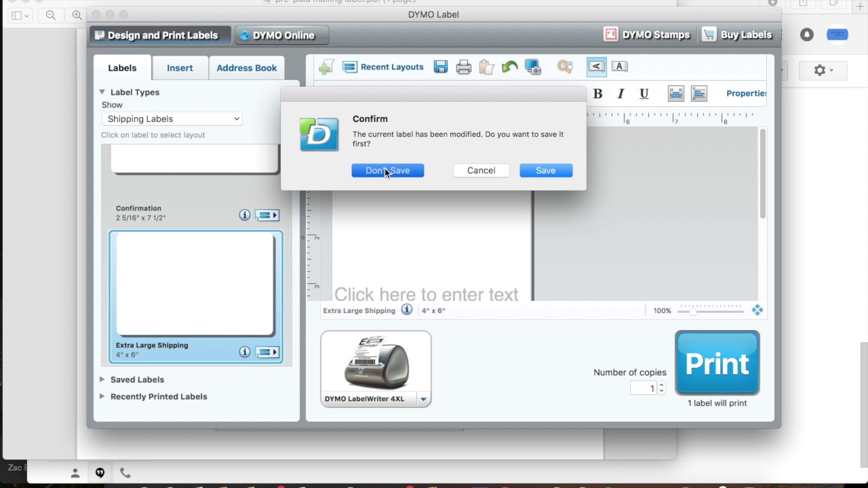
Task: Open the DYMO Online tab
Action: (x=282, y=35)
